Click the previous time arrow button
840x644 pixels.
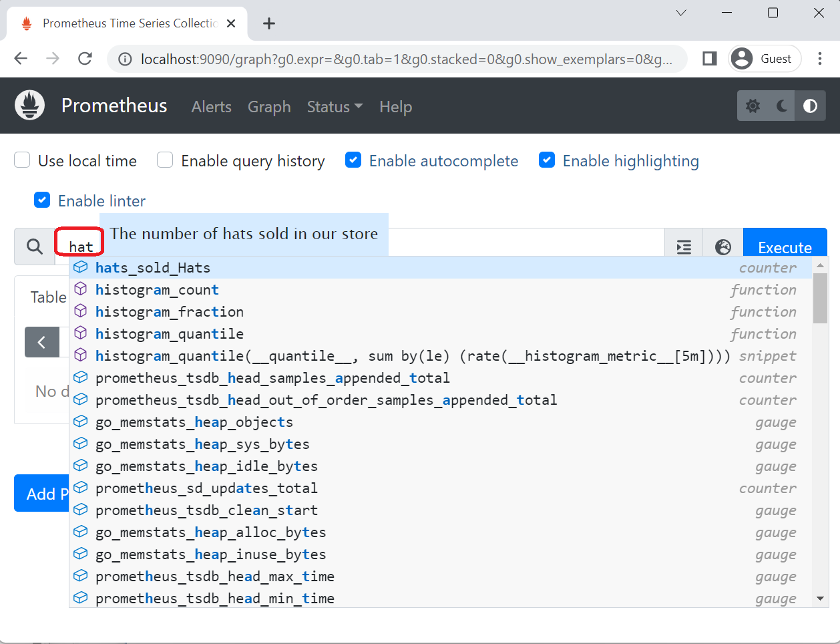[41, 343]
